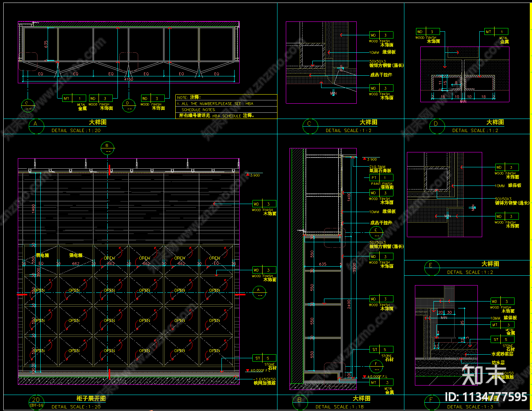Click the '柜子展开图' drawing title
The height and width of the screenshot is (411, 532).
(x=91, y=399)
